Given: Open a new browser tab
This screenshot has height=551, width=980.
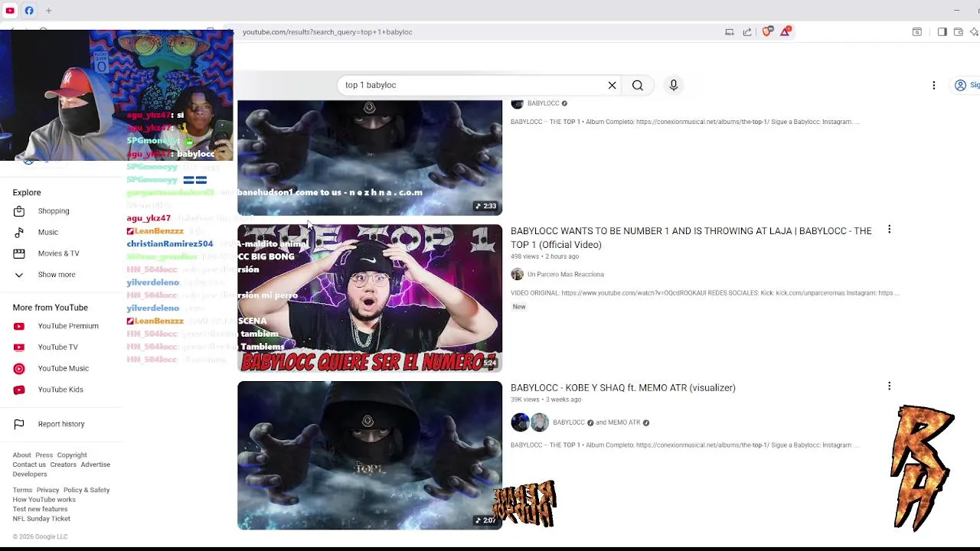Looking at the screenshot, I should tap(48, 11).
